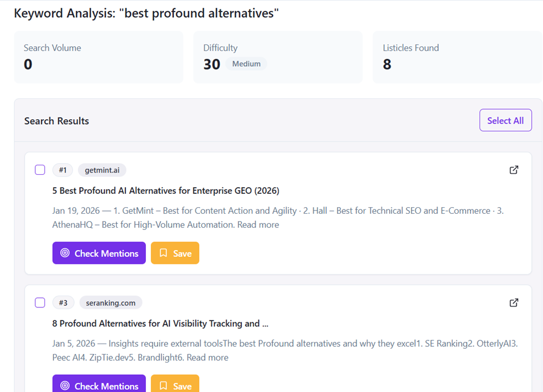Check Mentions for the first search result
Viewport: 543px width, 392px height.
(99, 253)
